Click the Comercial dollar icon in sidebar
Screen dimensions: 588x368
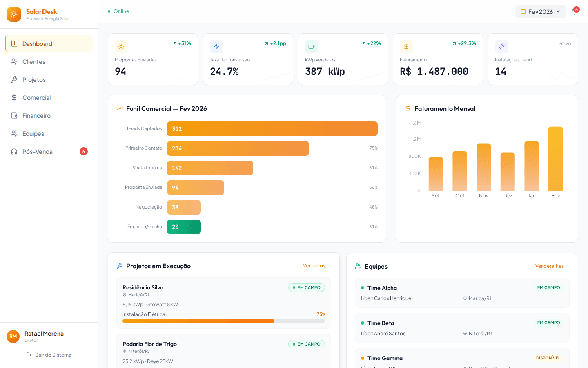[x=13, y=97]
